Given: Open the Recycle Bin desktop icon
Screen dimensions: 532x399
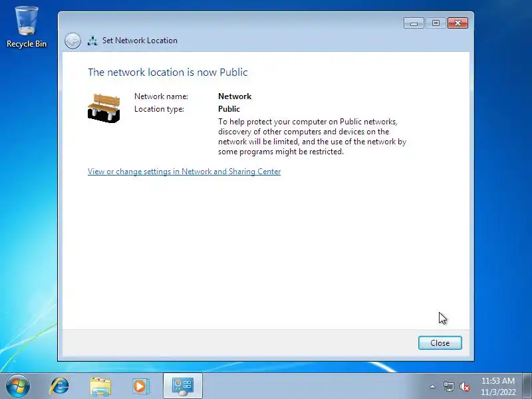Looking at the screenshot, I should [27, 27].
